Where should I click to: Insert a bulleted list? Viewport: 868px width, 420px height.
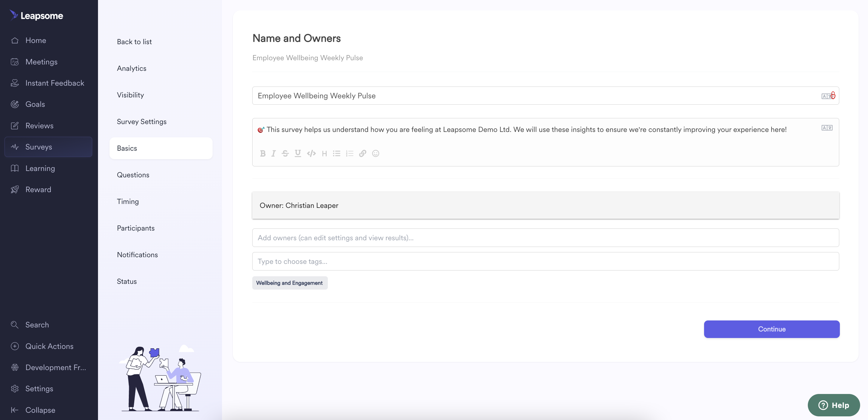(337, 153)
